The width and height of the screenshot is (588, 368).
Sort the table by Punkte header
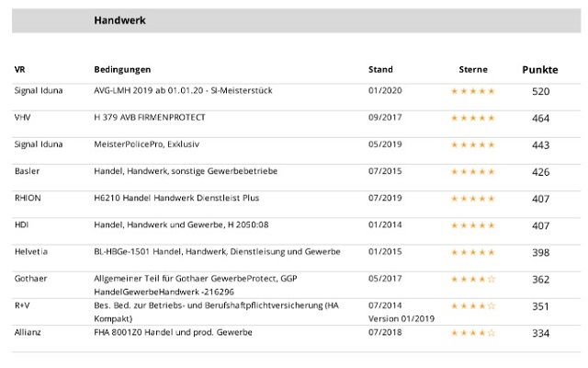[539, 70]
